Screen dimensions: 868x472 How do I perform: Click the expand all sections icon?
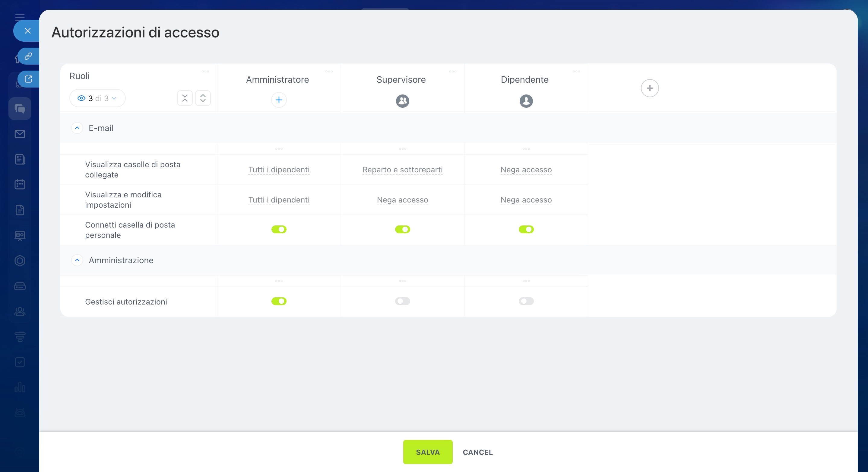[x=203, y=98]
